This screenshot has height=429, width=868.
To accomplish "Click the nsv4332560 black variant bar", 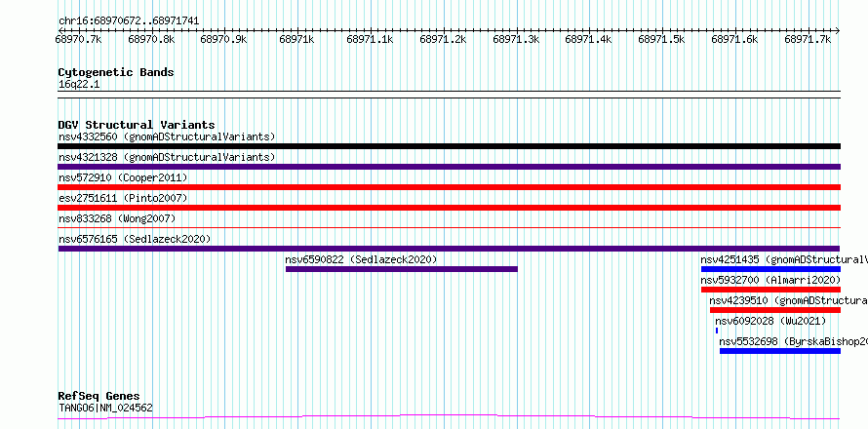I will (449, 146).
